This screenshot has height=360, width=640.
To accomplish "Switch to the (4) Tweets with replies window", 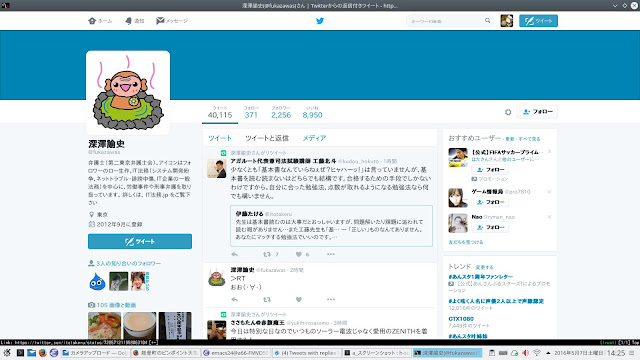I will pyautogui.click(x=306, y=353).
